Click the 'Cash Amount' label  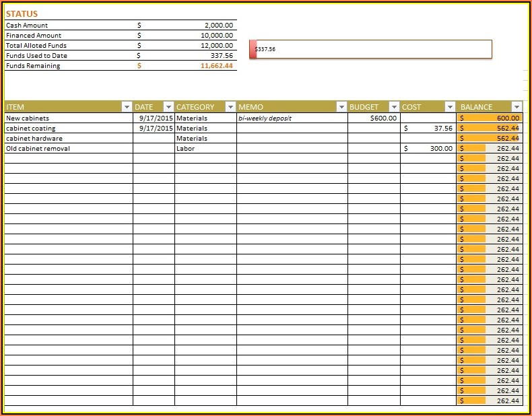[27, 26]
